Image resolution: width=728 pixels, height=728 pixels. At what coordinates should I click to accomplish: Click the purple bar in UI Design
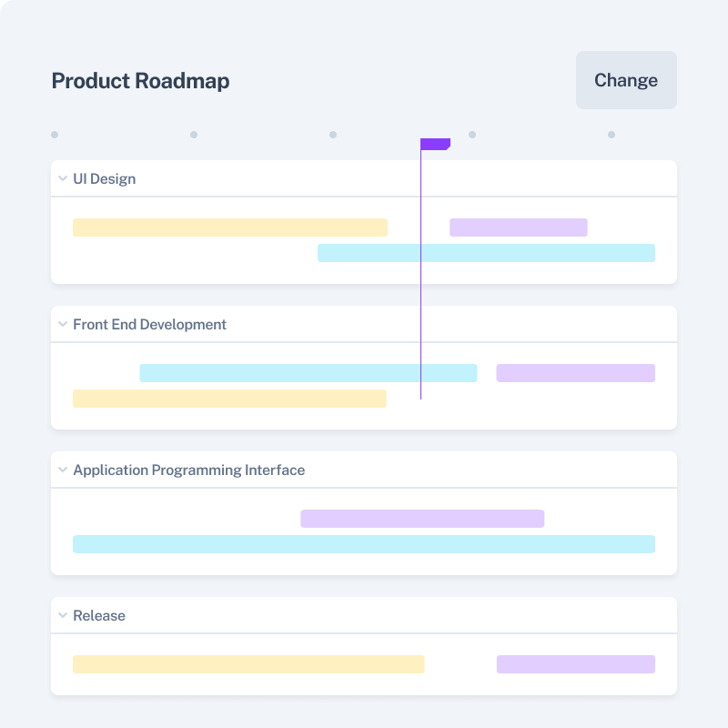click(x=518, y=227)
